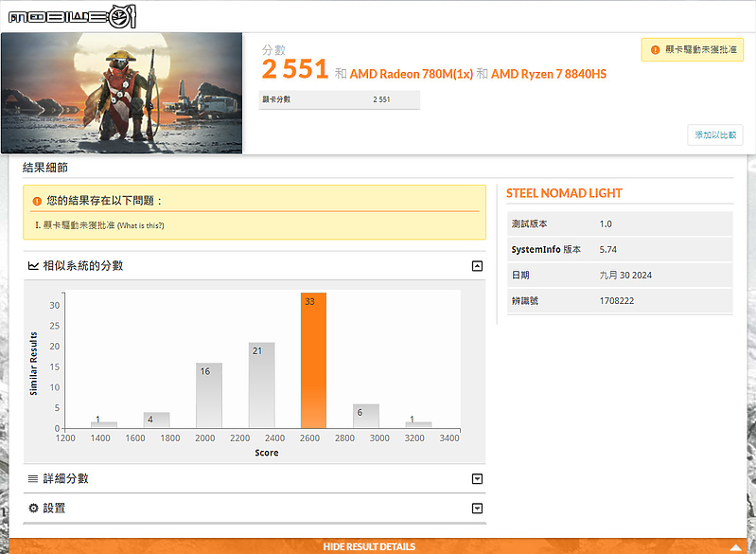Image resolution: width=756 pixels, height=554 pixels.
Task: Click the orange warning icon in 您的結果存在以下問題
Action: tap(37, 201)
